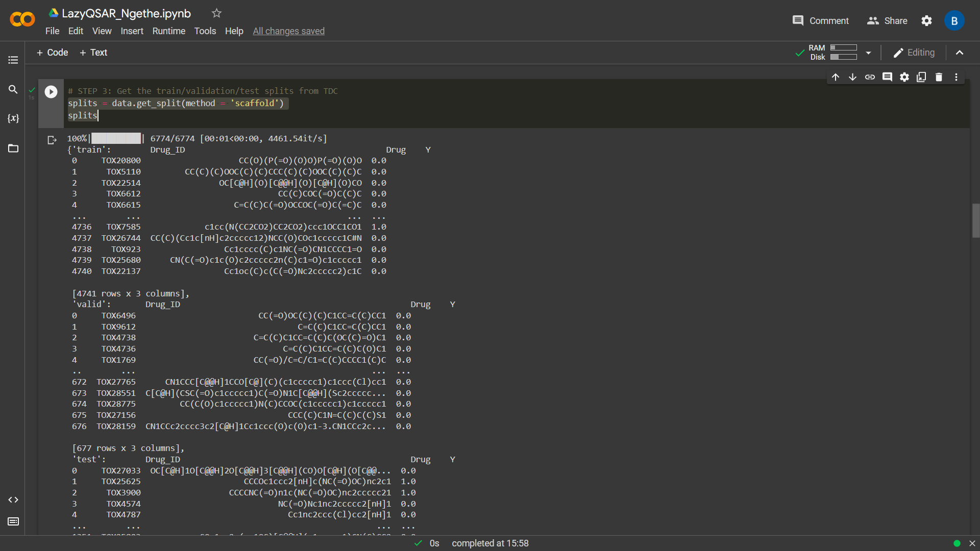Open the cell's more actions three-dot menu
This screenshot has height=551, width=980.
(x=957, y=77)
